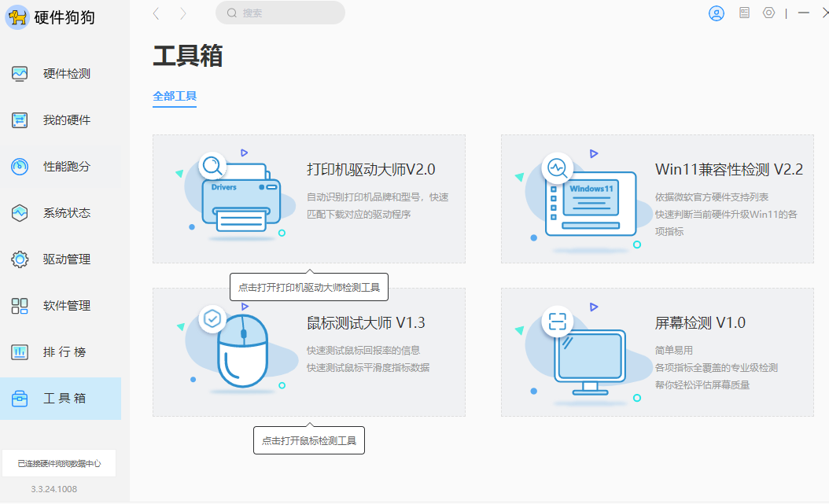Open the user account icon
Screen dimensions: 829x504
pos(717,13)
